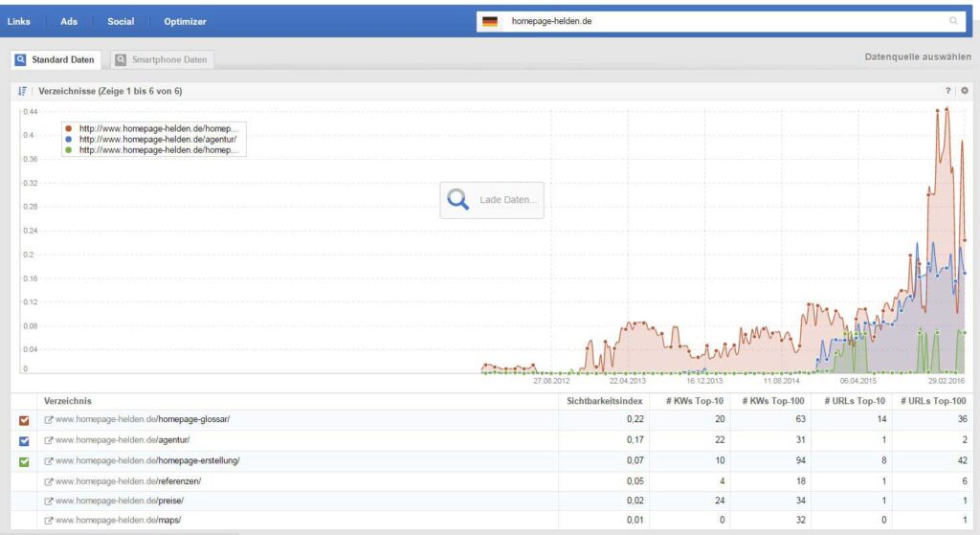This screenshot has width=980, height=535.
Task: Open the chart settings gear icon
Action: (965, 91)
